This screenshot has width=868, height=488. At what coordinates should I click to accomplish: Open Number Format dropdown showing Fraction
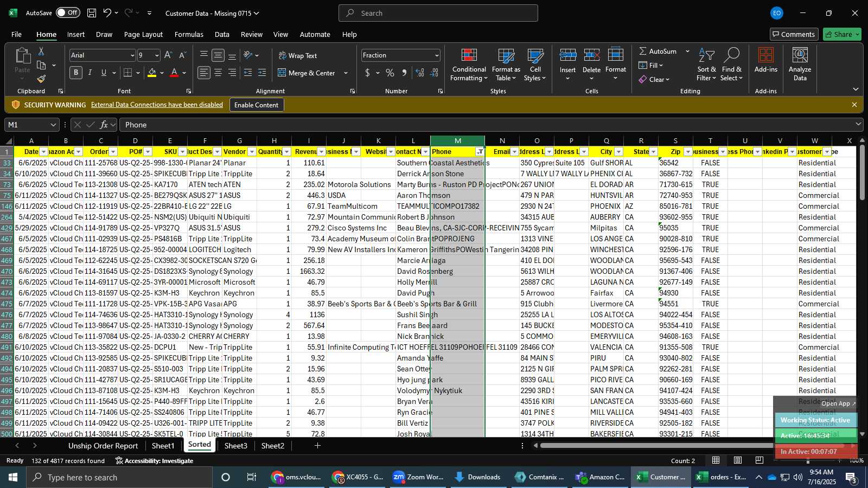pos(437,55)
